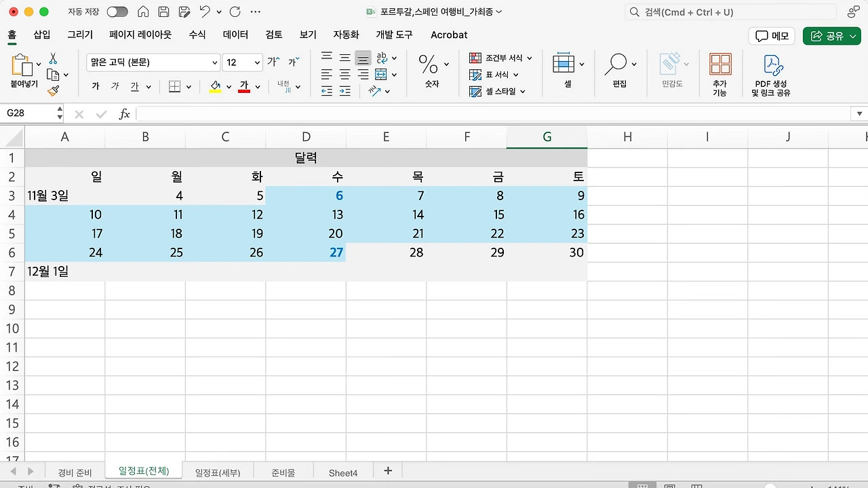This screenshot has height=488, width=868.
Task: Open the 데이터 ribbon tab
Action: tap(236, 35)
